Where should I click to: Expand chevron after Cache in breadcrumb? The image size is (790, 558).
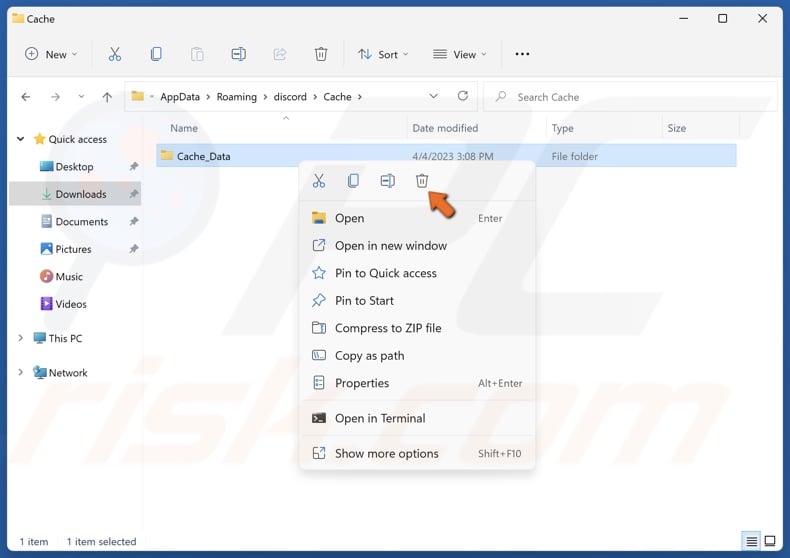360,97
